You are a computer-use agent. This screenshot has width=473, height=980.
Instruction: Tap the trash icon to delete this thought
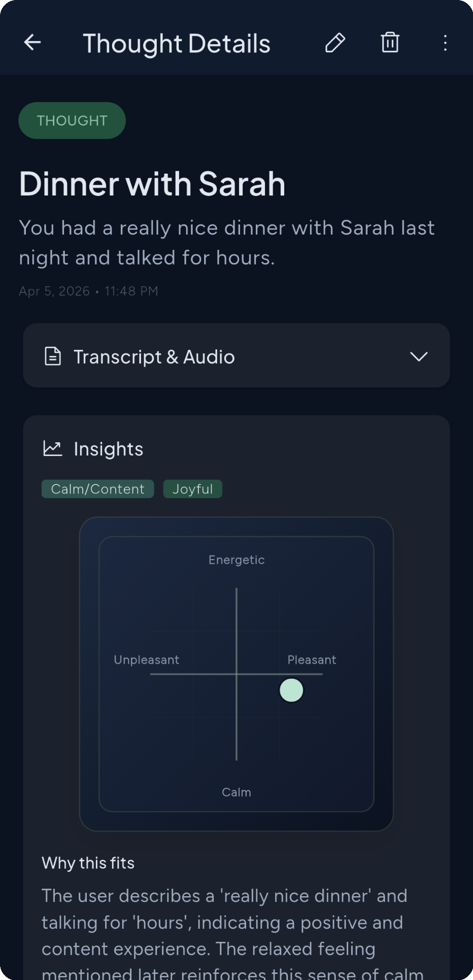pos(390,43)
